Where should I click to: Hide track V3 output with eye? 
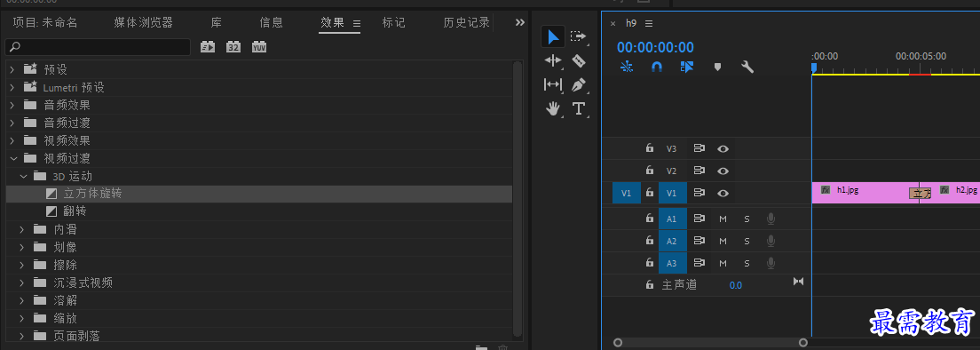click(x=723, y=148)
